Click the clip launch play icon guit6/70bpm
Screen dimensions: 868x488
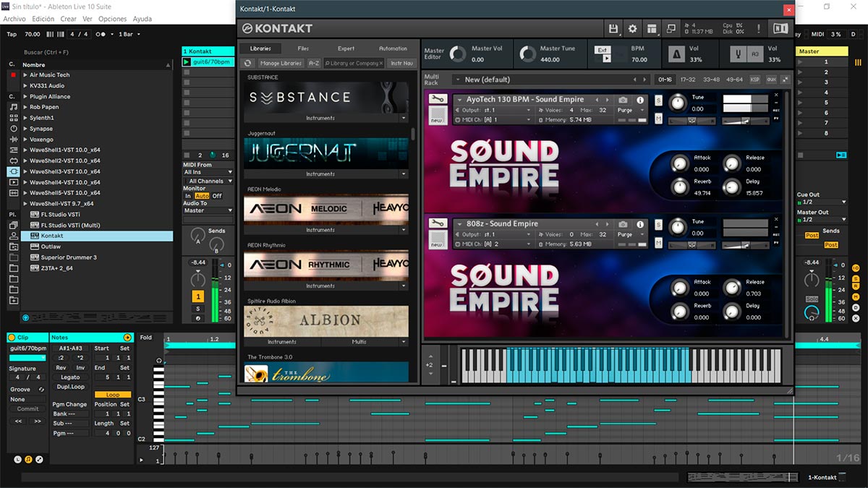click(x=187, y=62)
